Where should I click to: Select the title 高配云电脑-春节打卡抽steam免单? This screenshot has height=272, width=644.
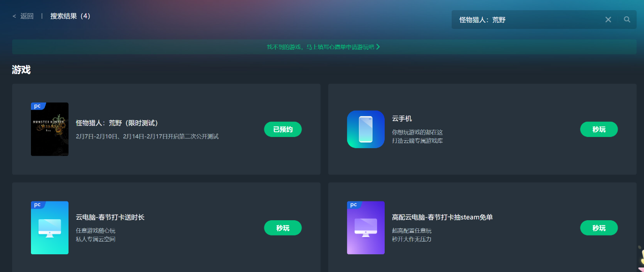[442, 217]
